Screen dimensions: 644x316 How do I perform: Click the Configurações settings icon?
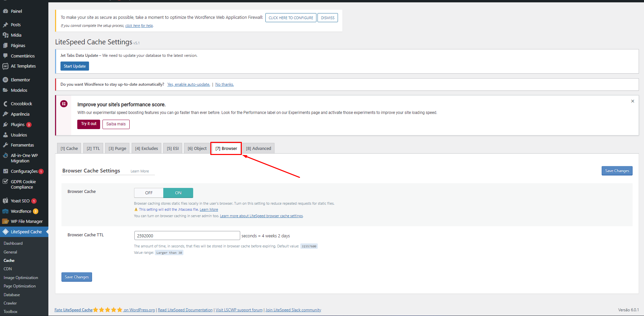[x=5, y=171]
